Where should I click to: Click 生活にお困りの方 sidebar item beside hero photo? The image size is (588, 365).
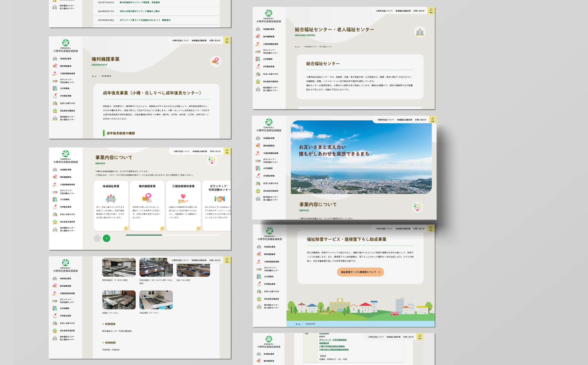pos(270,183)
